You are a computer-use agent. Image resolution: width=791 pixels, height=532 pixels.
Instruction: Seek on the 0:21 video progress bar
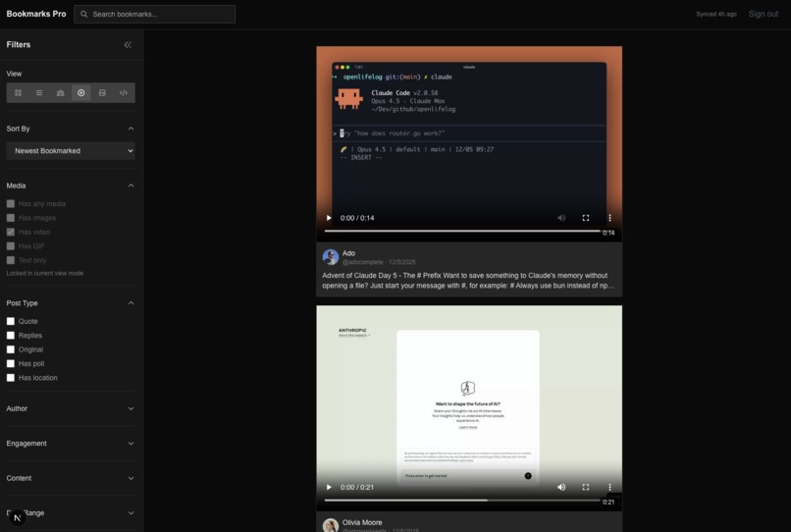(x=462, y=501)
